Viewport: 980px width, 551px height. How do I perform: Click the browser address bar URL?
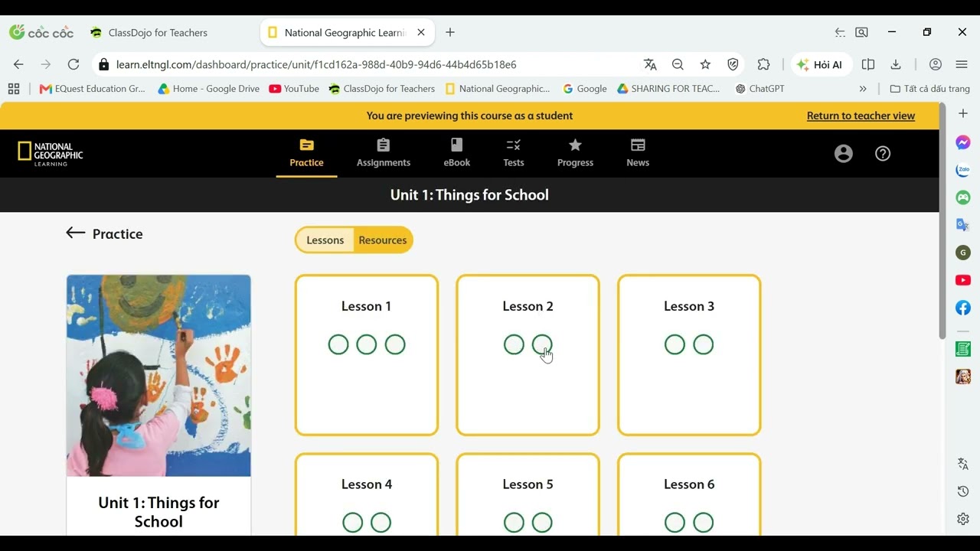(316, 64)
